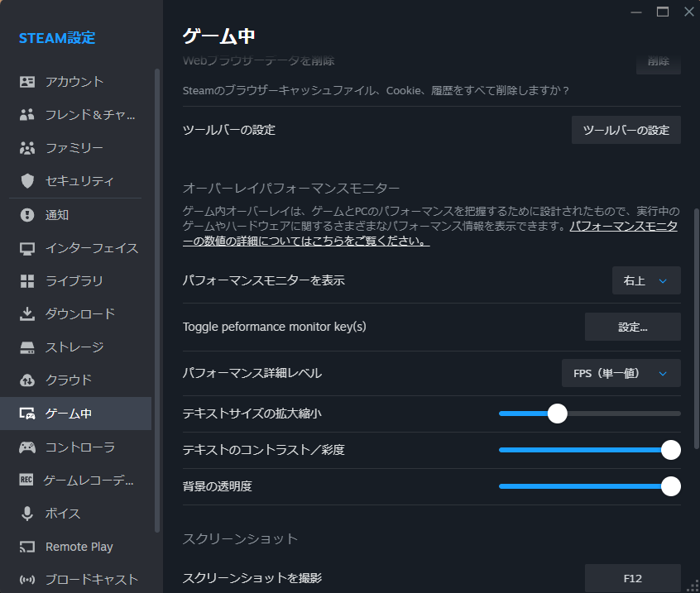Select the コントローラ gamepad icon
The height and width of the screenshot is (593, 700).
click(x=27, y=447)
